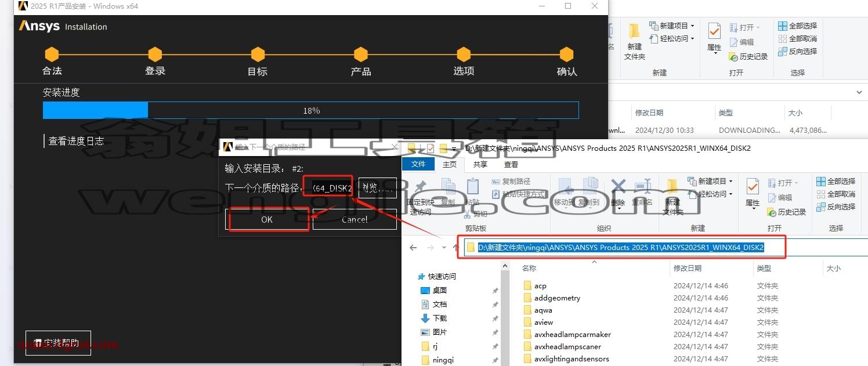
Task: Click the installation progress bar at 18%
Action: (x=311, y=110)
